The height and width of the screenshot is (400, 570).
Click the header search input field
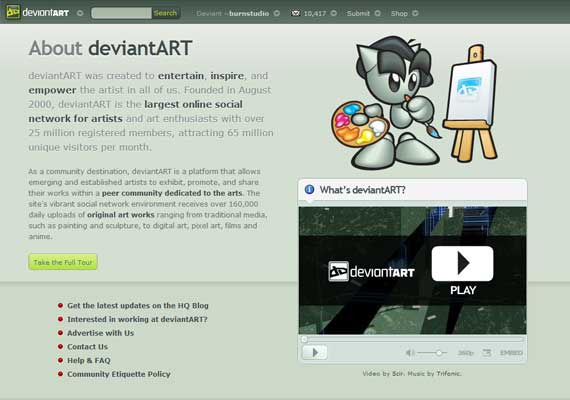click(121, 13)
